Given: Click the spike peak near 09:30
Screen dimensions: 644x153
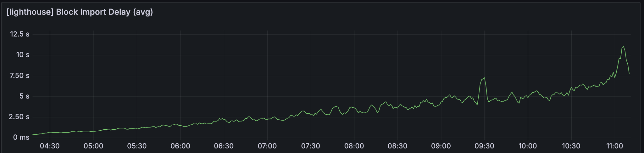Looking at the screenshot, I should 485,78.
